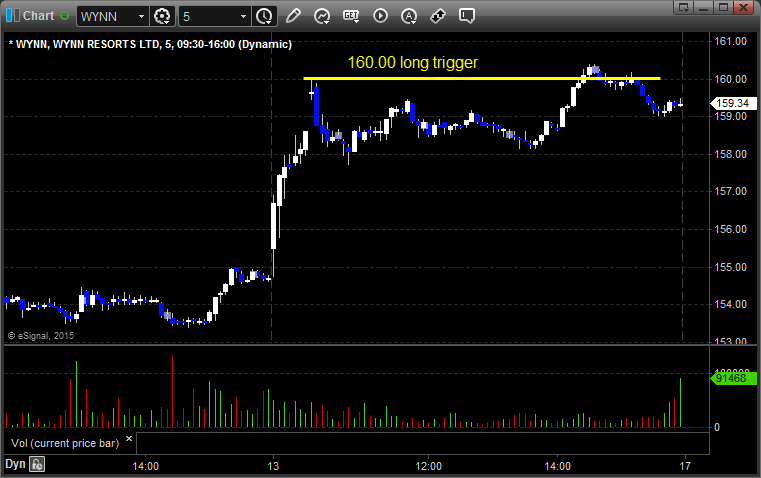Minimize the chart window

click(704, 7)
